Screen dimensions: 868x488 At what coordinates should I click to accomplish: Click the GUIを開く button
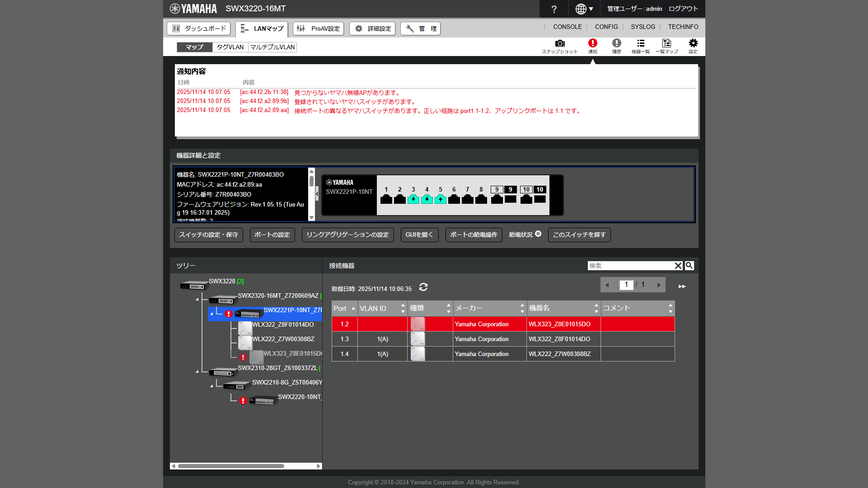click(x=419, y=235)
